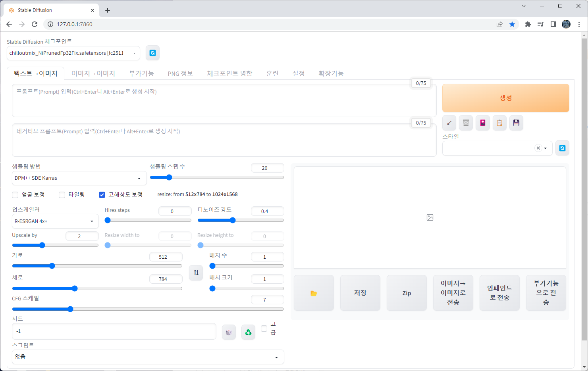Open the 업스케일러 R-ESRGAN 4x+ dropdown
This screenshot has width=588, height=371.
pyautogui.click(x=55, y=221)
